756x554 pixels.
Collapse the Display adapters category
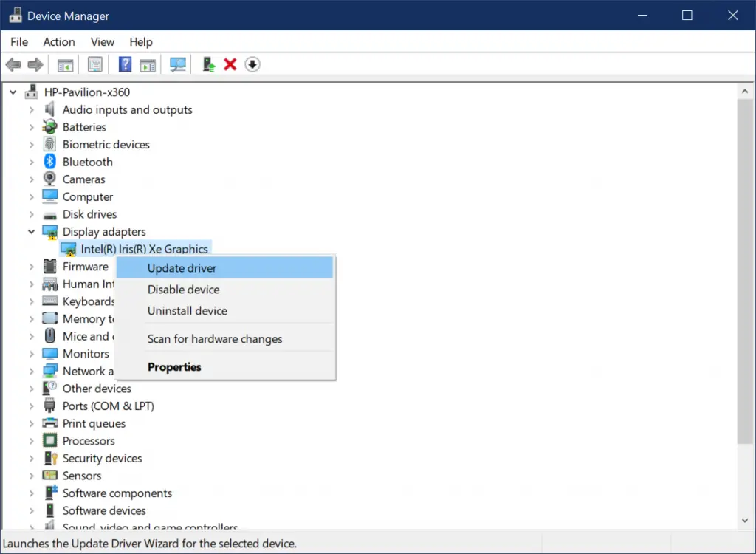(31, 232)
